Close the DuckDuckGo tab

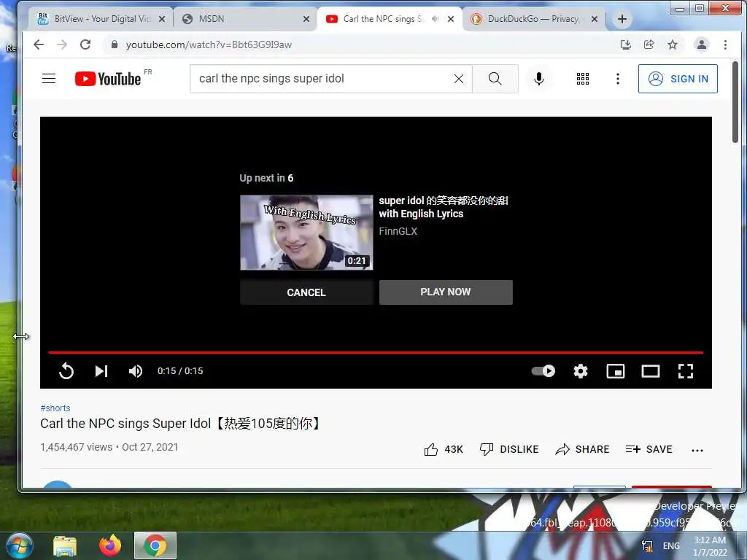[594, 19]
